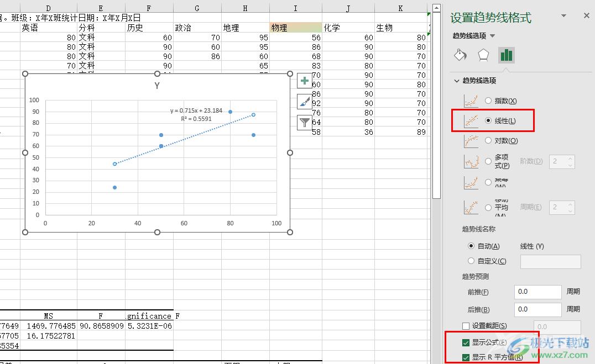The width and height of the screenshot is (595, 364).
Task: Select the 对数(O) logarithmic radio button
Action: click(x=488, y=141)
